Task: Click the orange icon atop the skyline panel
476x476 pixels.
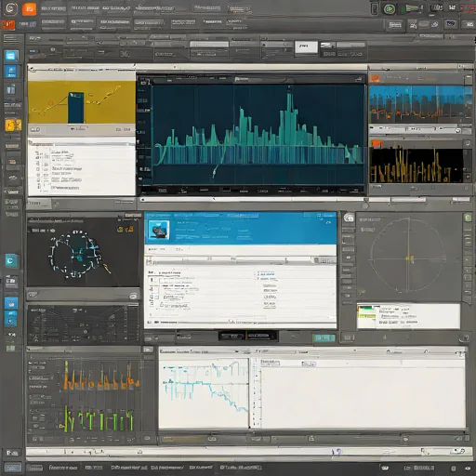Action: [x=375, y=78]
